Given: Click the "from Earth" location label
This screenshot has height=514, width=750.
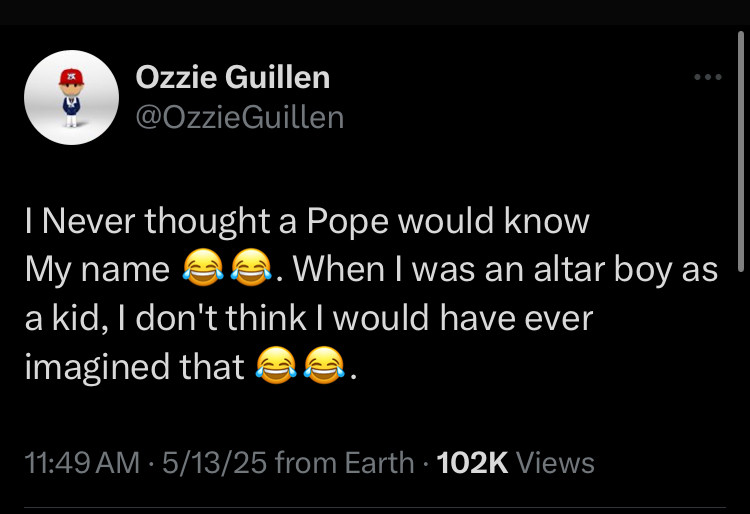Looking at the screenshot, I should click(x=344, y=463).
